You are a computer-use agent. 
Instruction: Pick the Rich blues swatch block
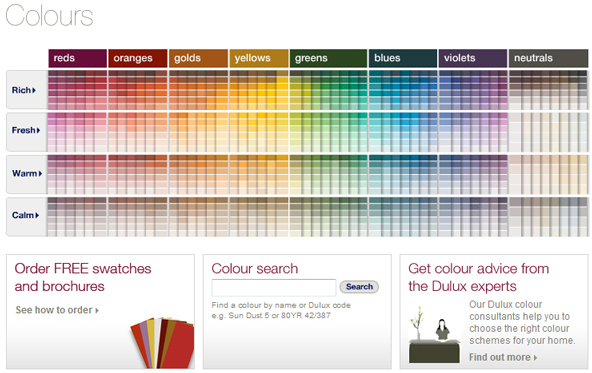[x=403, y=90]
